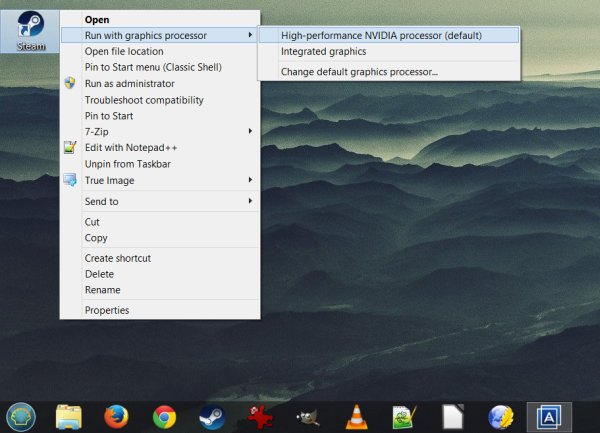Image resolution: width=600 pixels, height=433 pixels.
Task: Open Steam from the taskbar
Action: [x=212, y=416]
